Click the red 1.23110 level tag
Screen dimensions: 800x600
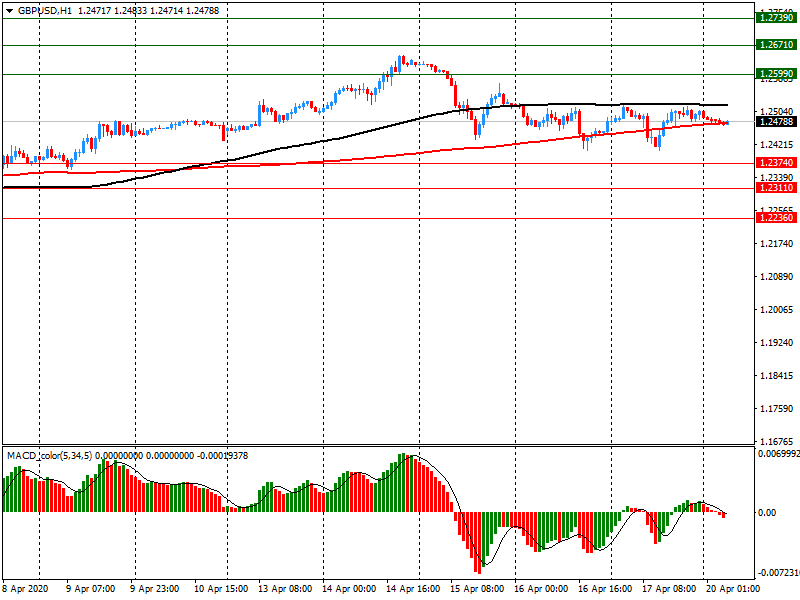776,188
